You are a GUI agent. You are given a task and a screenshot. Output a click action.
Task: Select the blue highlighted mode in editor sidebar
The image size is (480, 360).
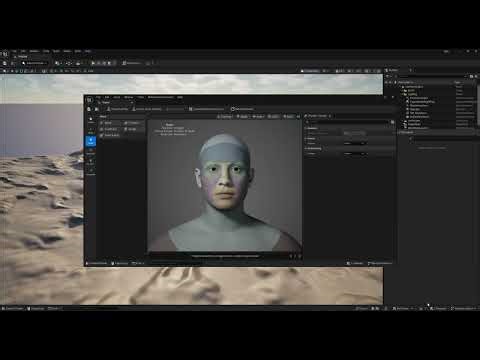coord(91,141)
